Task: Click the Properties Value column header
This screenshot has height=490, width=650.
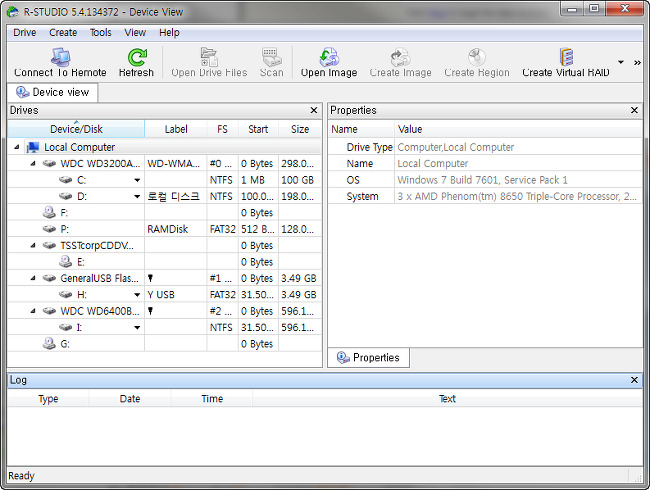Action: [519, 129]
